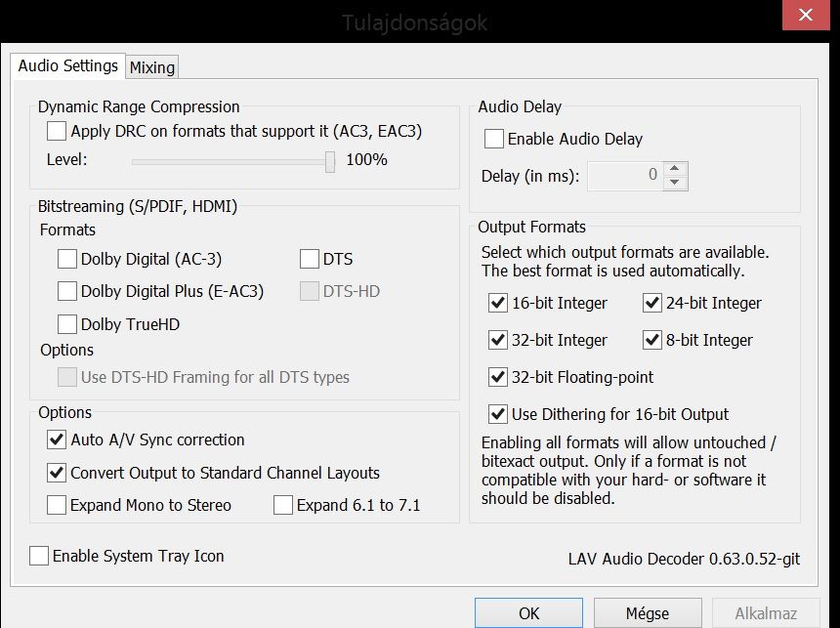Select the Audio Settings tab
The width and height of the screenshot is (840, 628).
68,66
